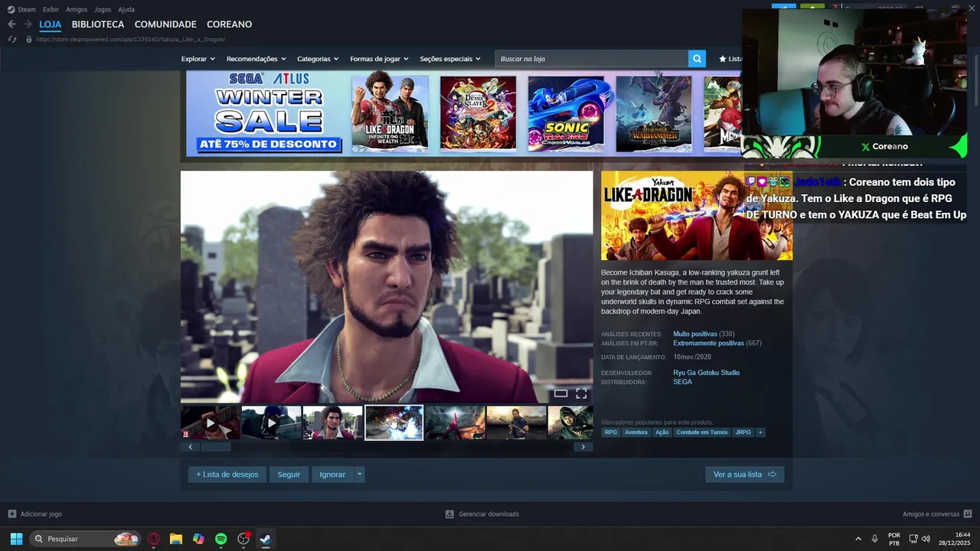
Task: Switch to the LOJA tab
Action: (x=51, y=24)
